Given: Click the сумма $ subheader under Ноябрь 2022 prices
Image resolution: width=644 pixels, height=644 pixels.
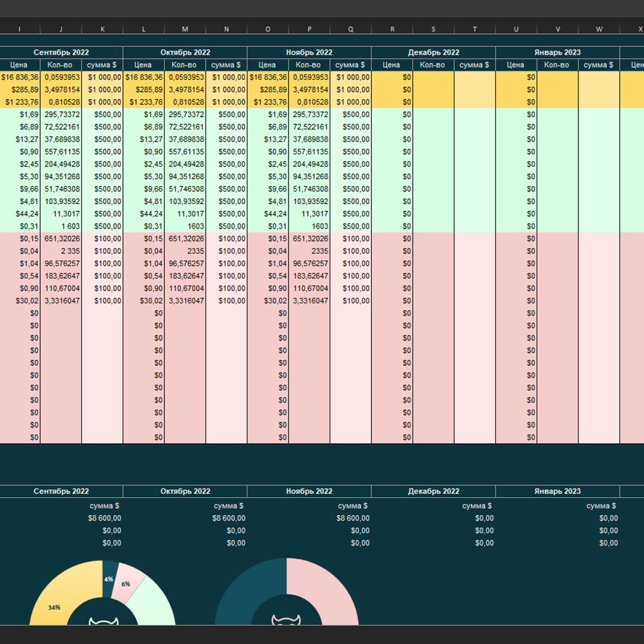Looking at the screenshot, I should (350, 65).
